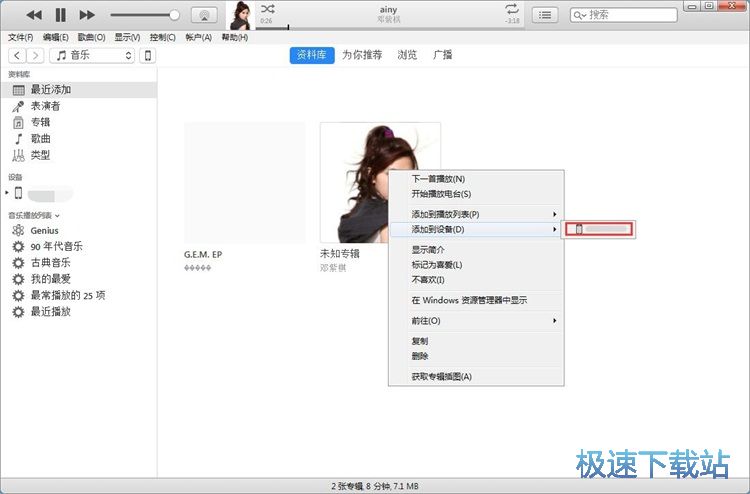The image size is (750, 494).
Task: Open the Up Next list button
Action: (x=545, y=15)
